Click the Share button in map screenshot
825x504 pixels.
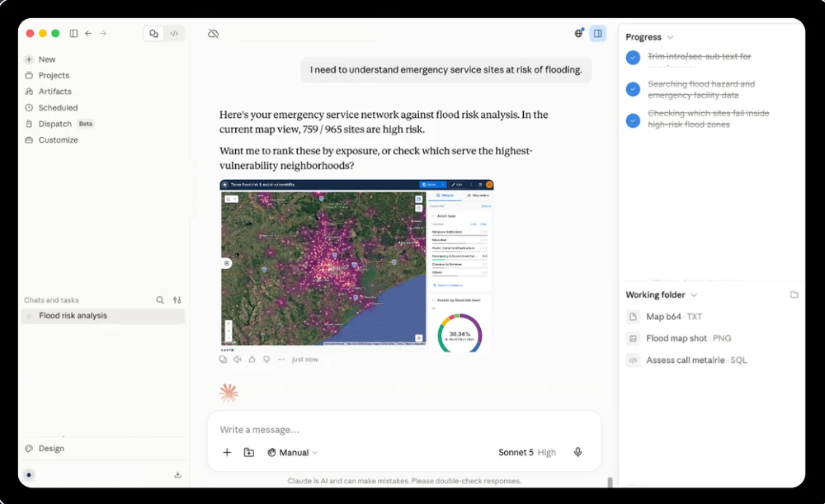[x=432, y=185]
